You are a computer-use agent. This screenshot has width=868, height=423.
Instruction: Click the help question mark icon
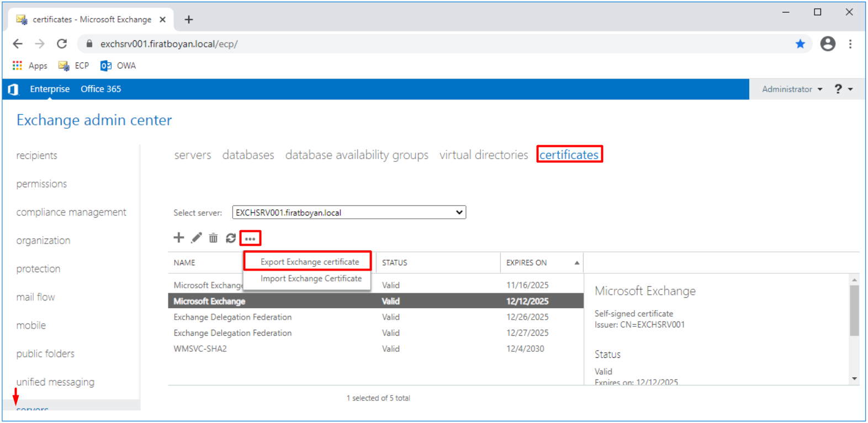(838, 89)
